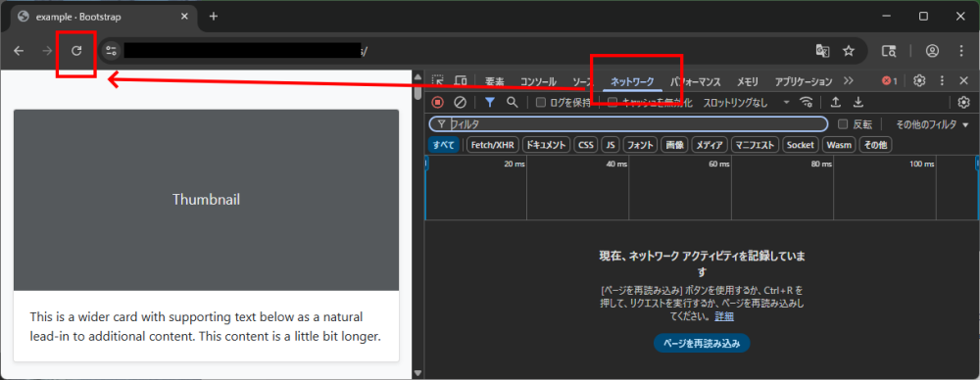This screenshot has height=380, width=980.
Task: Click the export HAR download icon
Action: tap(858, 102)
